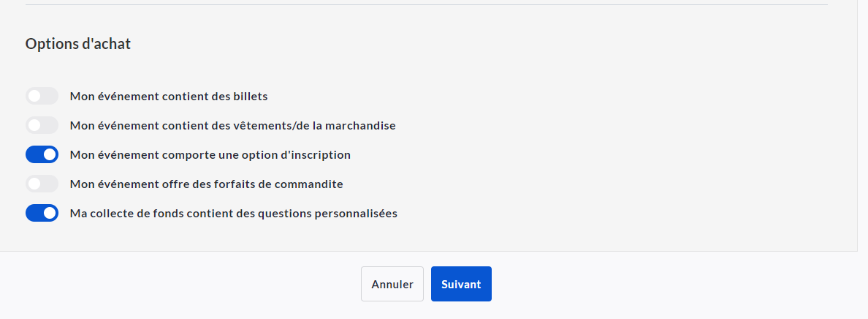
Task: Turn off the questions personnalisées toggle
Action: click(x=42, y=213)
